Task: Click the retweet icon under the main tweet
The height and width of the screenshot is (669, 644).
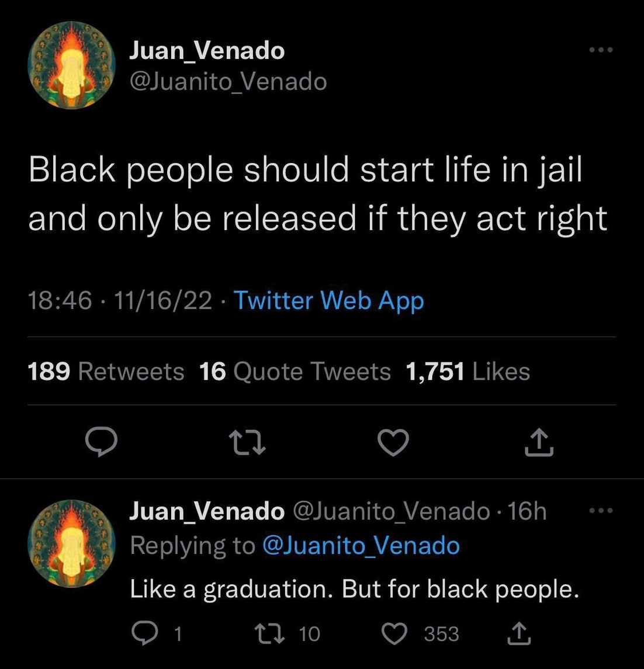Action: tap(247, 442)
